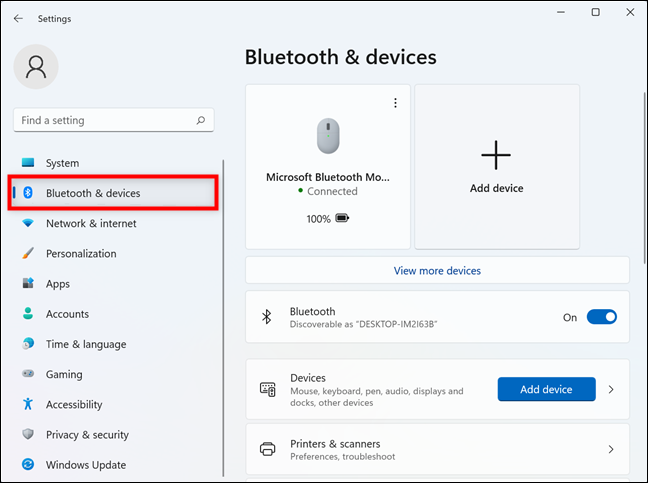Expand the Devices section chevron
648x483 pixels.
click(611, 389)
